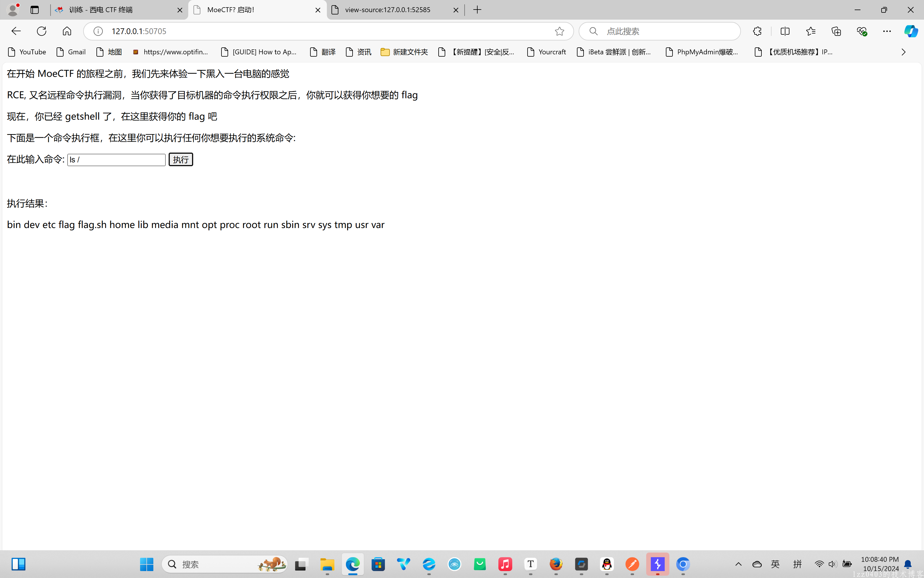924x578 pixels.
Task: Open QQ penguin app in taskbar
Action: click(607, 564)
